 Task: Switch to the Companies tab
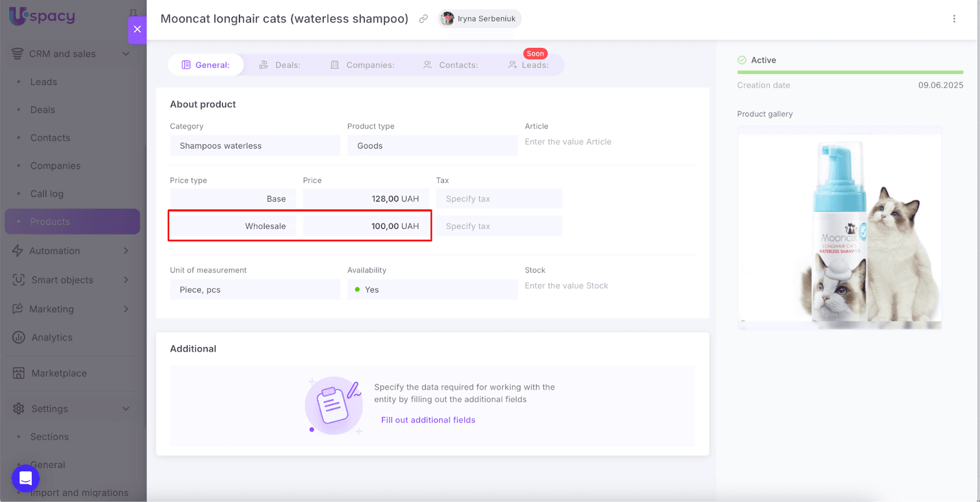(x=363, y=65)
